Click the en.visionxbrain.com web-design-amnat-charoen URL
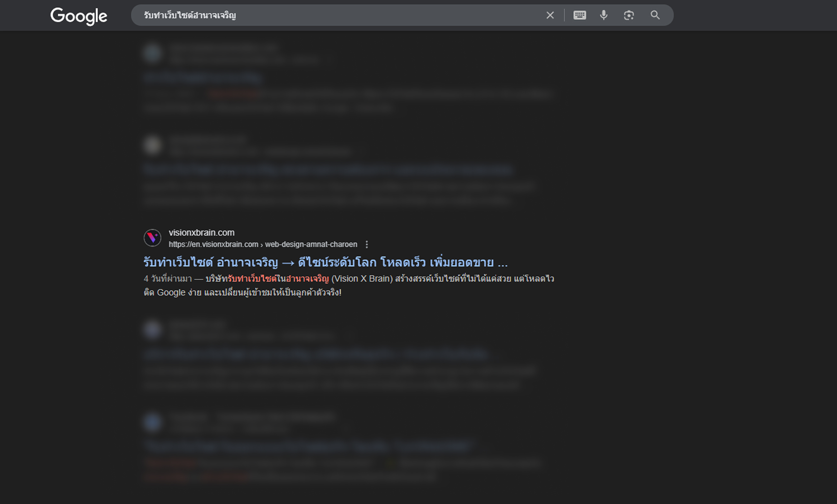This screenshot has height=504, width=837. coord(263,244)
